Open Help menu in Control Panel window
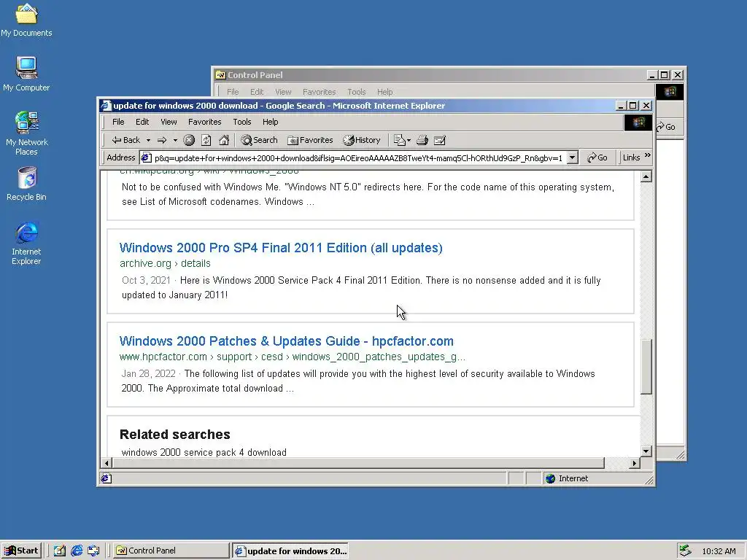 click(385, 92)
